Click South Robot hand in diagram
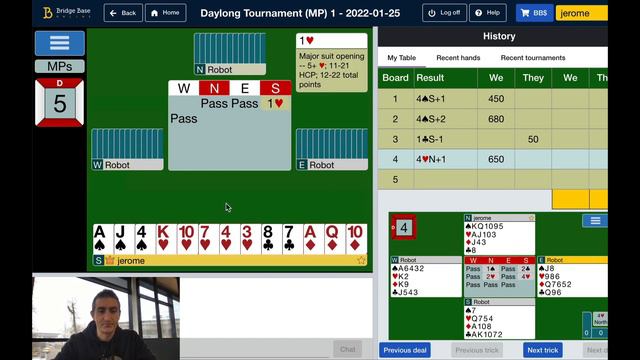The image size is (640, 360). click(x=499, y=319)
